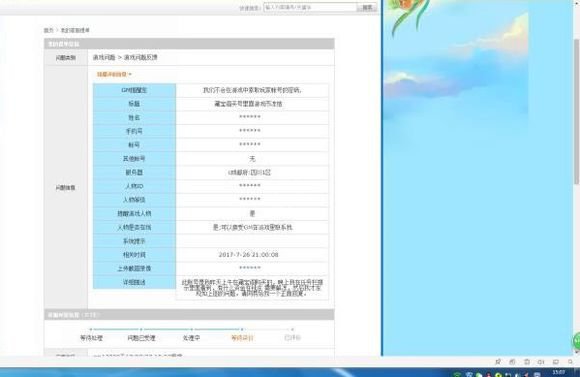Click the taskbar clock showing 15:07

(559, 372)
